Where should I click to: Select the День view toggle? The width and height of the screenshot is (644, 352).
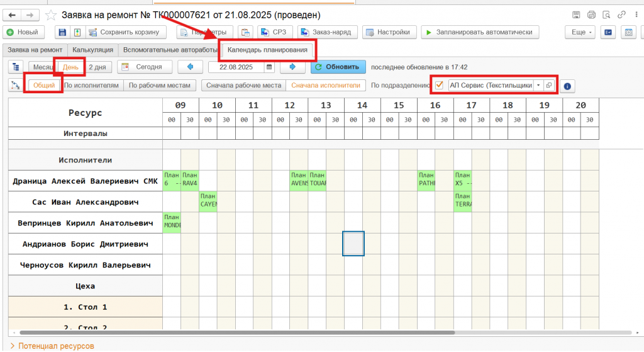pyautogui.click(x=70, y=67)
